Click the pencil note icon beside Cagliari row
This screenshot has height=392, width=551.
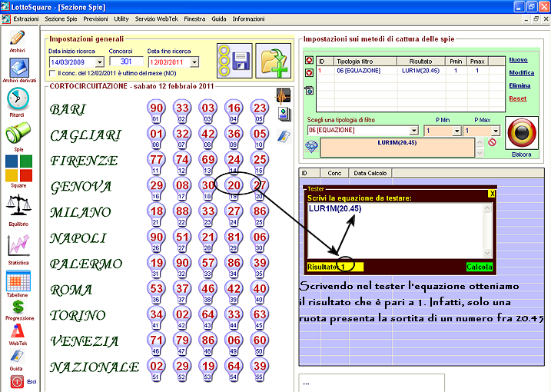click(284, 136)
